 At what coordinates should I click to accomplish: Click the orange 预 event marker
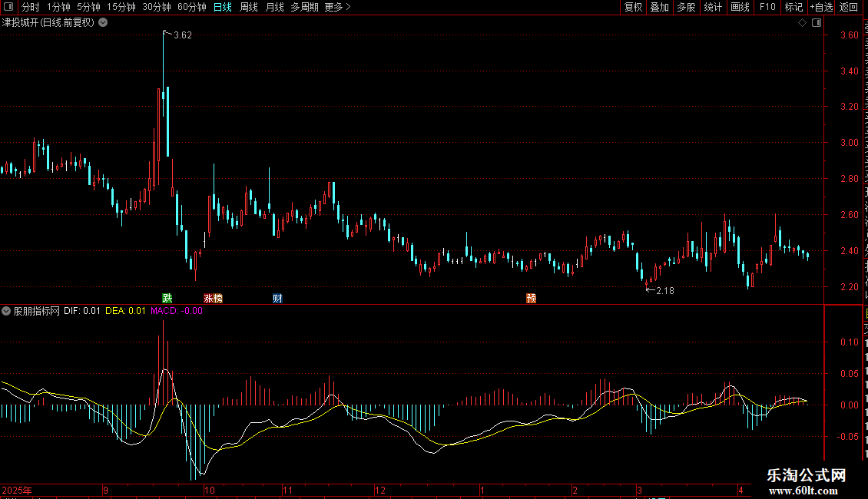[x=531, y=298]
